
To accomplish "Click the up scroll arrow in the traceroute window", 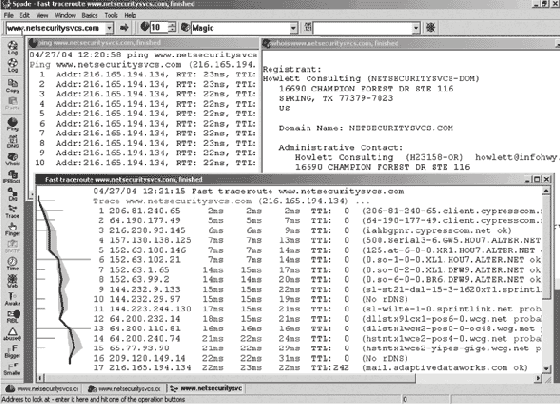I will tap(546, 191).
